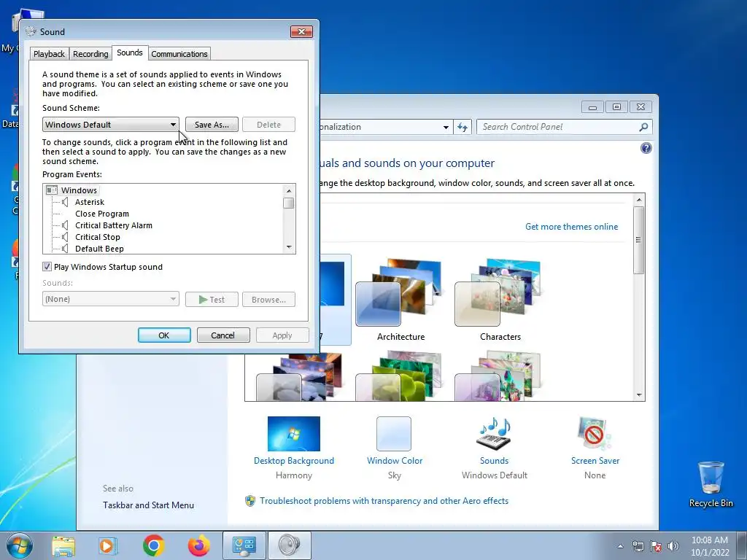
Task: Select the Critical Stop program event
Action: click(x=98, y=237)
